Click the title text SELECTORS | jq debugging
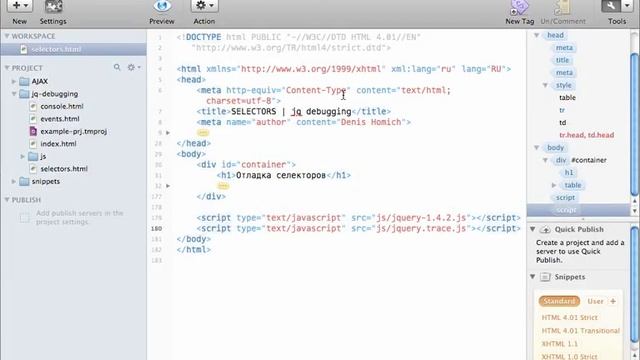This screenshot has height=360, width=640. pos(291,111)
